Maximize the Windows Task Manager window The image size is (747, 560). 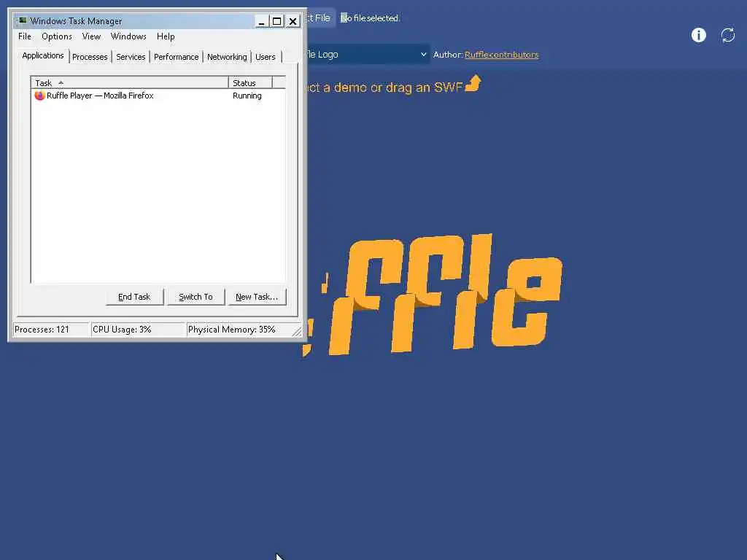[x=276, y=21]
